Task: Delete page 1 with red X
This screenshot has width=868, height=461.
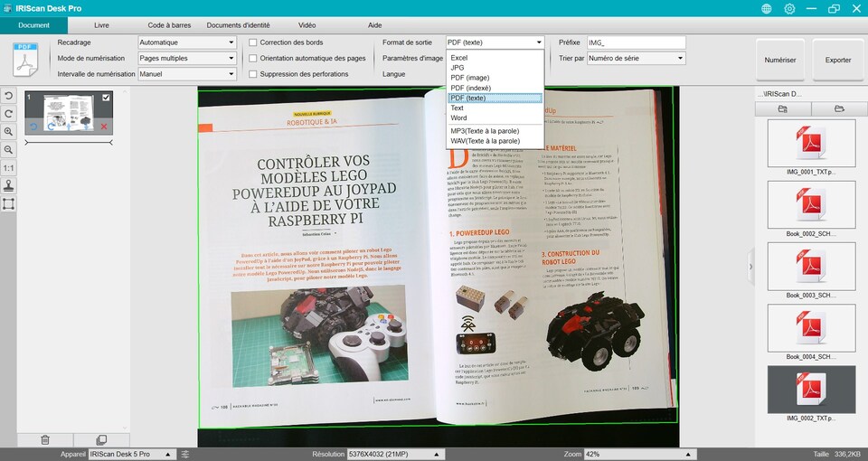Action: click(103, 127)
